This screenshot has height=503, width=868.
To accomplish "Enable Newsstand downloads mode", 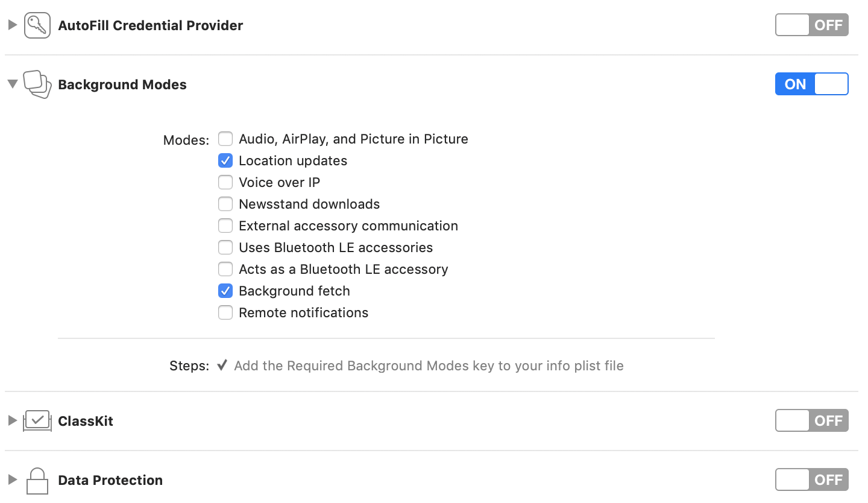I will point(225,204).
